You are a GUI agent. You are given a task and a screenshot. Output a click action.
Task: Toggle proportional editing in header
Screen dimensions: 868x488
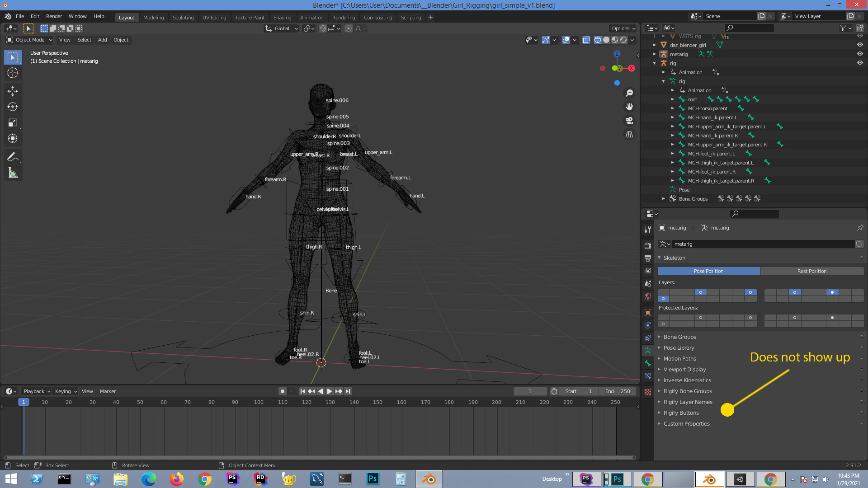349,28
